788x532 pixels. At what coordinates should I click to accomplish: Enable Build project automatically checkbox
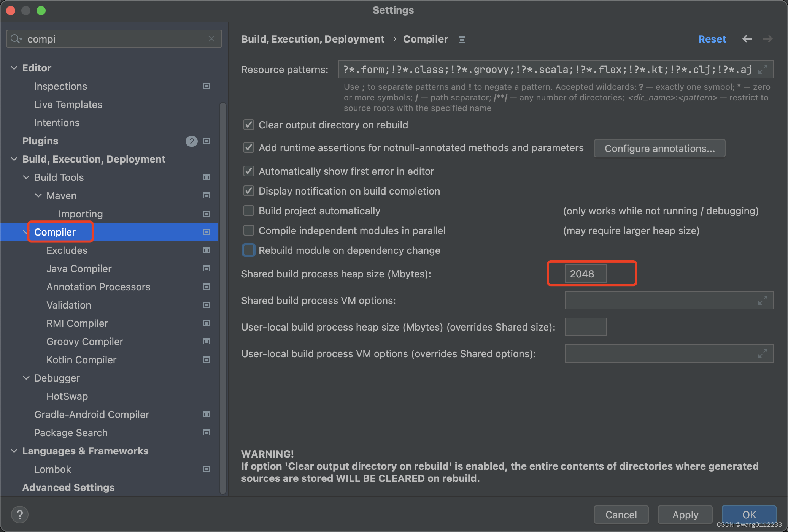click(x=249, y=211)
